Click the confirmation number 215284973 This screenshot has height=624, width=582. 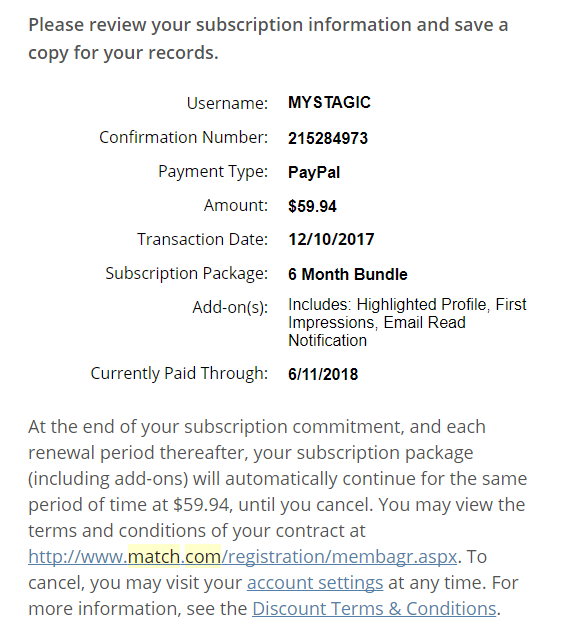coord(328,138)
